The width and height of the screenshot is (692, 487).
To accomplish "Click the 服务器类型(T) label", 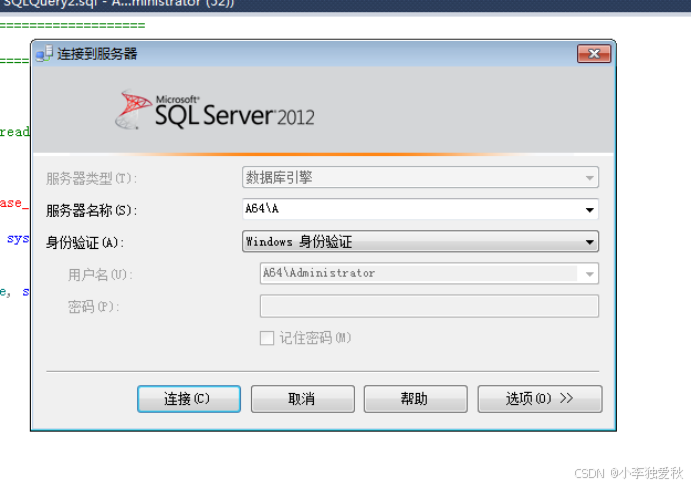I will point(91,178).
